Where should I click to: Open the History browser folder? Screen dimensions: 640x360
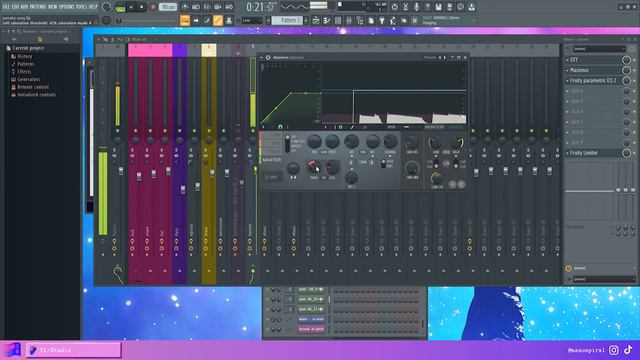tap(24, 56)
